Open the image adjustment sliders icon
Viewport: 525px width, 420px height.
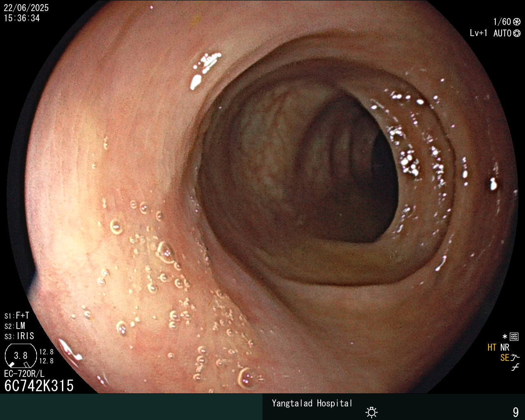tap(514, 337)
